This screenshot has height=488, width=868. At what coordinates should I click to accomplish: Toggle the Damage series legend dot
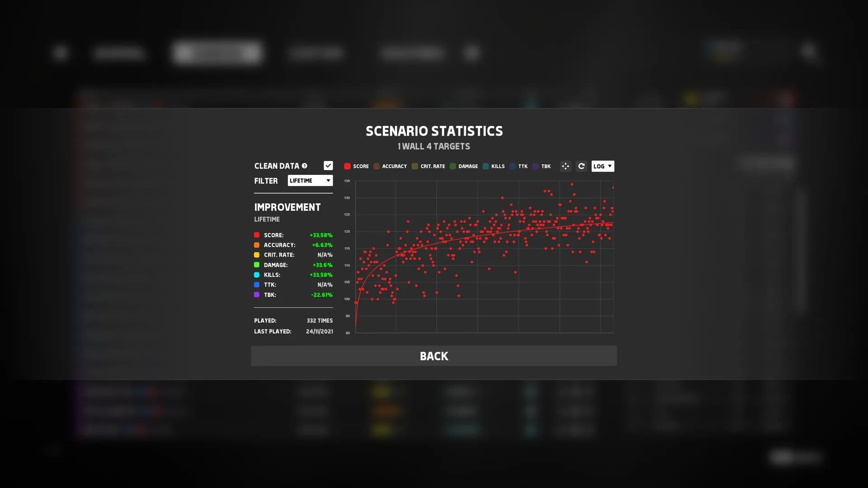pyautogui.click(x=453, y=166)
